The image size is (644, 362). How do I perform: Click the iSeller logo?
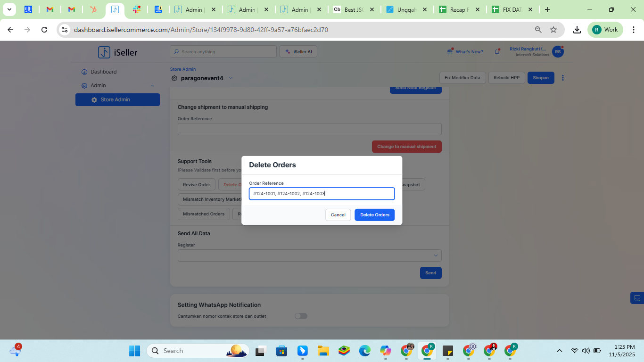coord(117,52)
